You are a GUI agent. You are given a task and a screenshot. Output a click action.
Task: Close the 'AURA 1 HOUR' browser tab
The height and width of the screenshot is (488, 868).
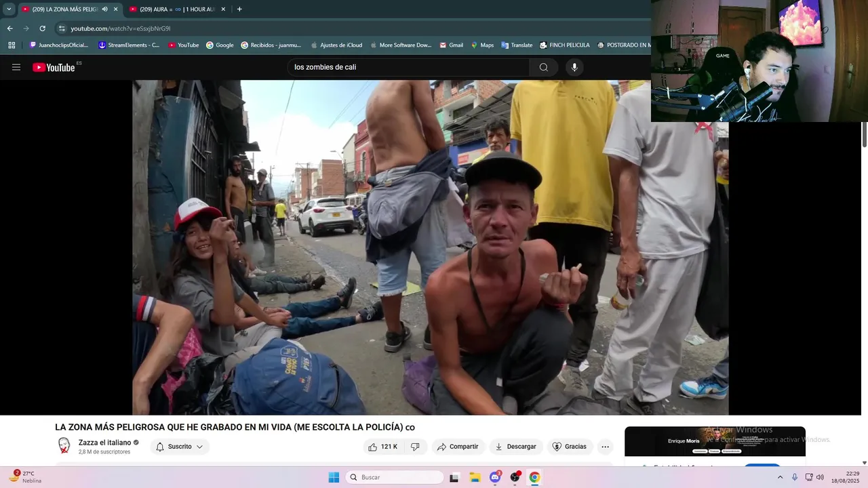[x=223, y=9]
